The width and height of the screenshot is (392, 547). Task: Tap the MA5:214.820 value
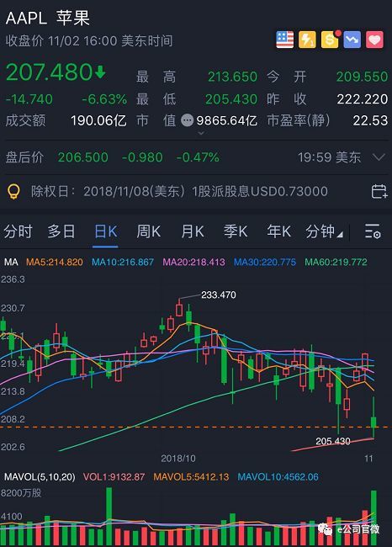(55, 262)
